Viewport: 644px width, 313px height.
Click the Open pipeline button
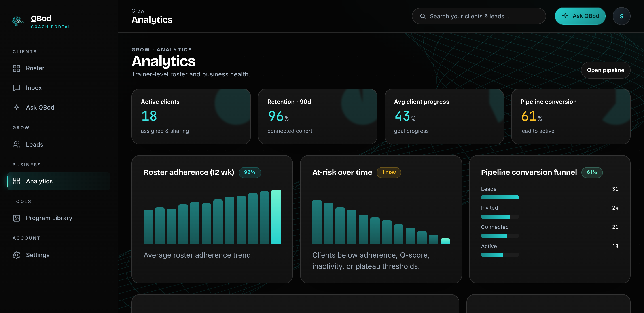(x=605, y=70)
